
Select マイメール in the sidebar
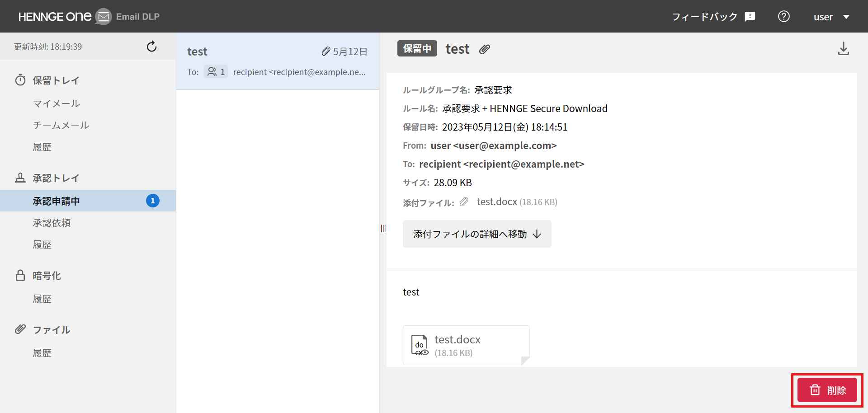point(56,103)
